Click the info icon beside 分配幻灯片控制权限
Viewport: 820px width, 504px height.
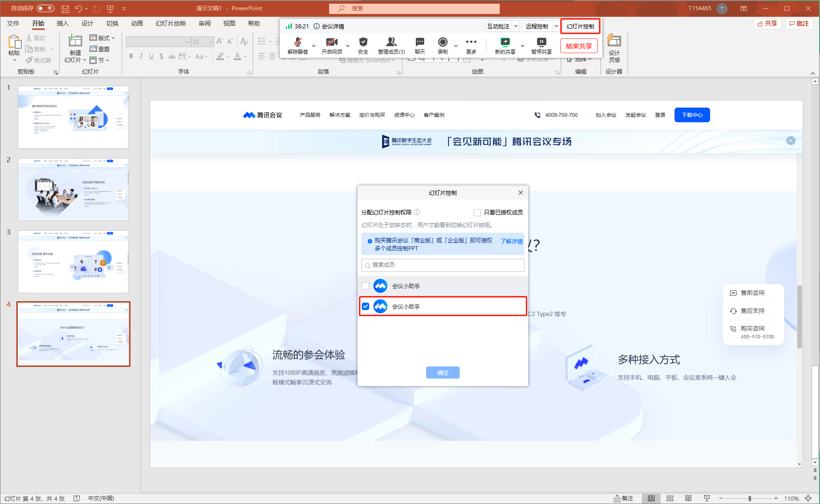coord(417,212)
